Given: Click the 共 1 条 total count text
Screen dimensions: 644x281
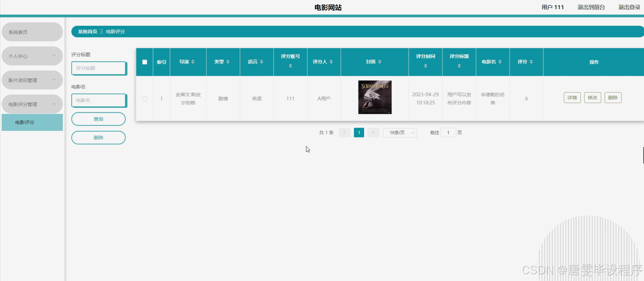Looking at the screenshot, I should [x=326, y=133].
